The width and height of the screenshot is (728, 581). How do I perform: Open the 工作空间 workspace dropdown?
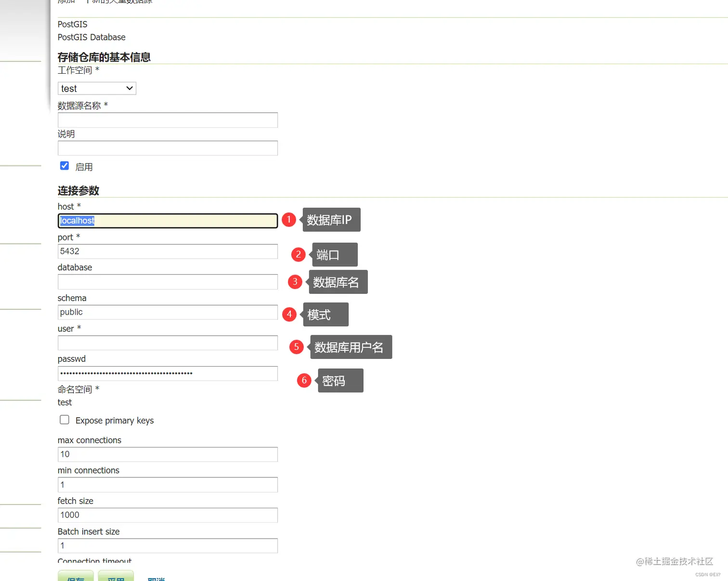(x=96, y=88)
